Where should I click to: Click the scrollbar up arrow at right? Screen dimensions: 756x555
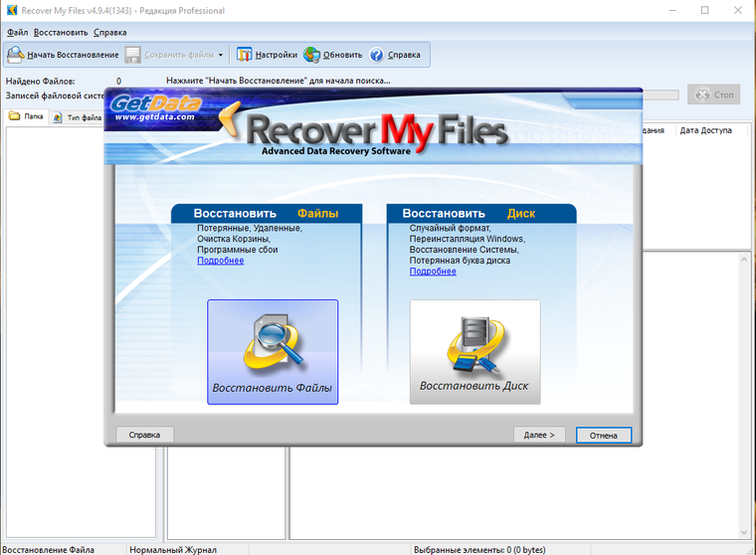(x=744, y=260)
